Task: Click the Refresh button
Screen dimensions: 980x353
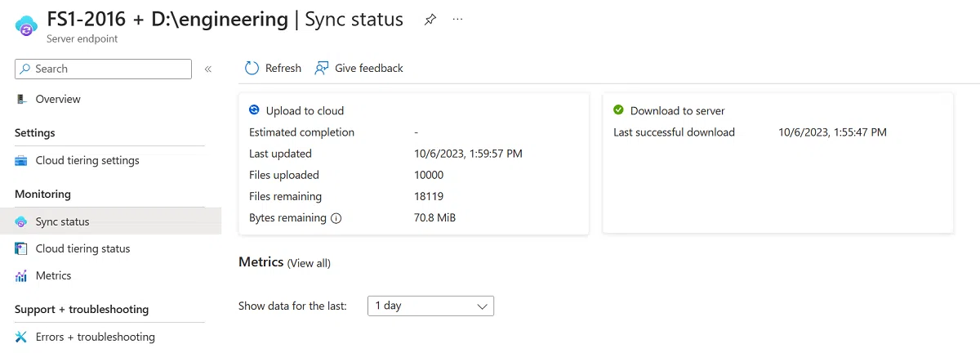Action: (x=274, y=68)
